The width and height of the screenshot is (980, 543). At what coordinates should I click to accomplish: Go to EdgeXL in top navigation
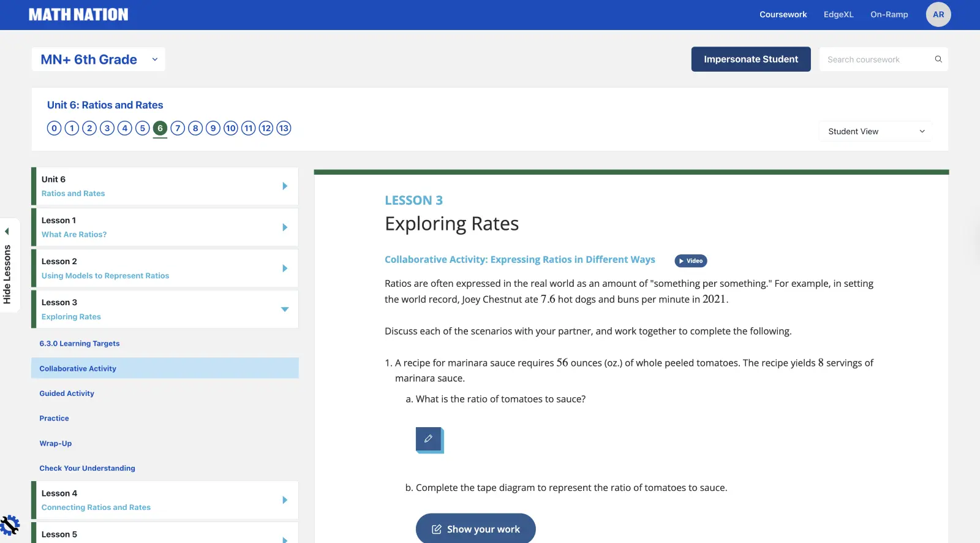click(838, 15)
